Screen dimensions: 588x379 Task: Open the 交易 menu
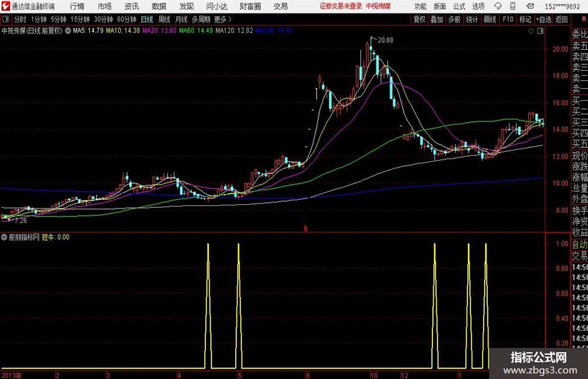coord(281,6)
